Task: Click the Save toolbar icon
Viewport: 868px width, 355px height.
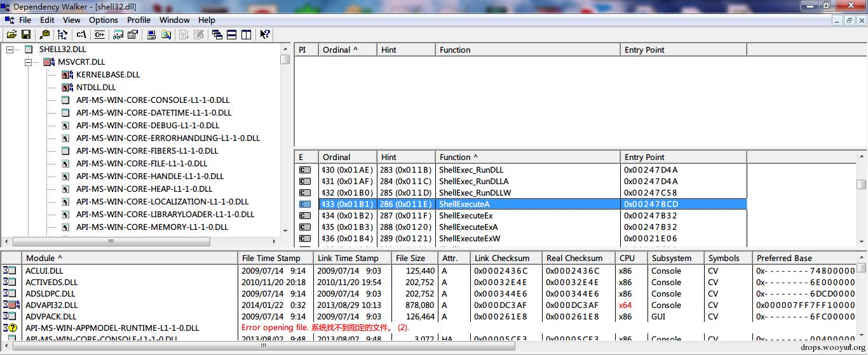Action: [26, 34]
